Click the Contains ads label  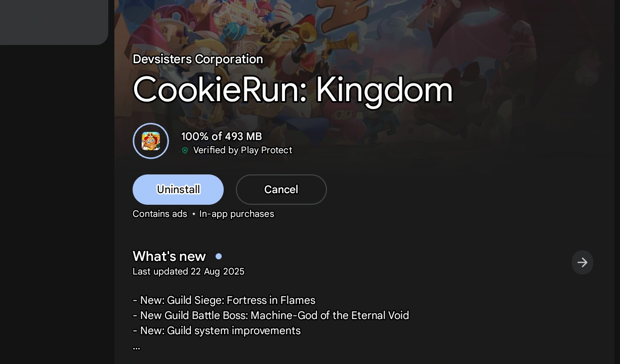(x=160, y=214)
